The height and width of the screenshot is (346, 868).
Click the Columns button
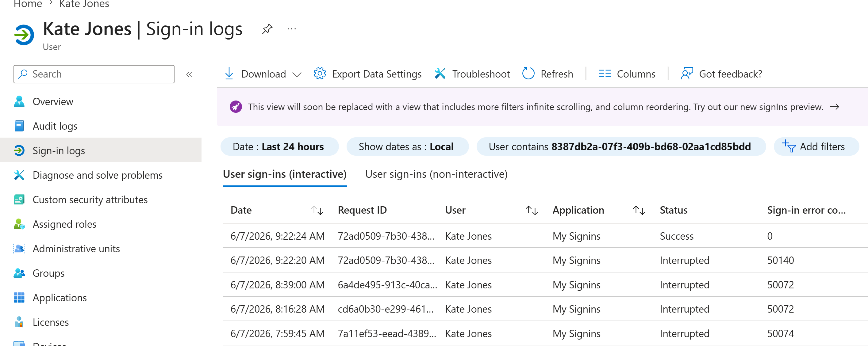[x=627, y=74]
